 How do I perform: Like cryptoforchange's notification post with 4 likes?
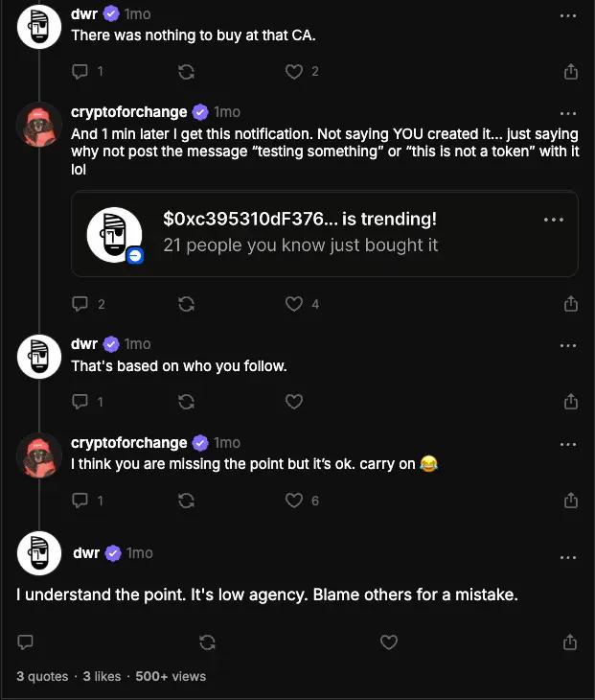[295, 304]
